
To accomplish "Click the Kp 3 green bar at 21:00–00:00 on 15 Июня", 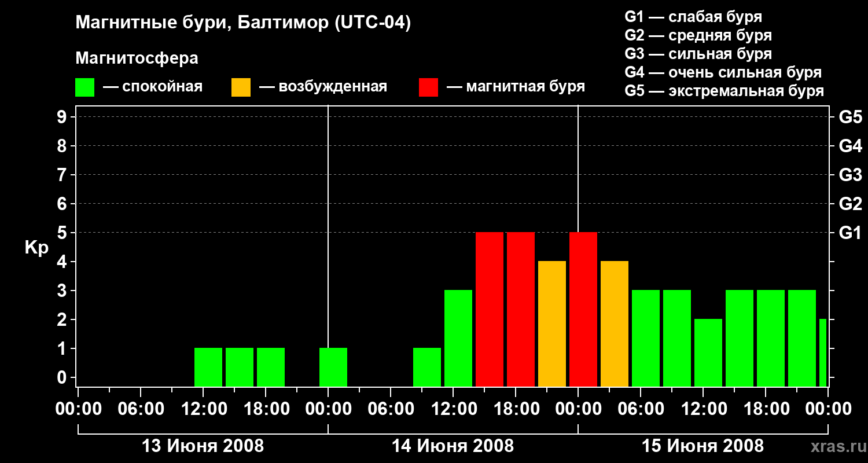I will (802, 338).
